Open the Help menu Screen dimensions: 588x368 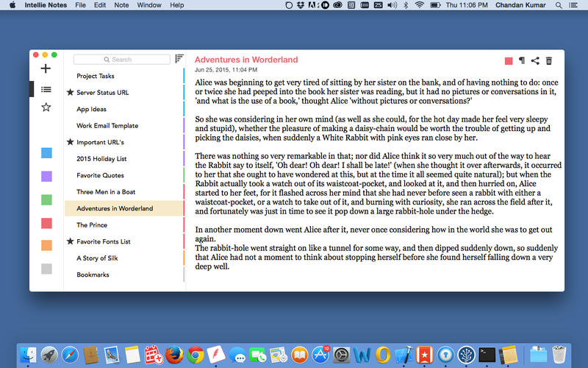tap(176, 5)
